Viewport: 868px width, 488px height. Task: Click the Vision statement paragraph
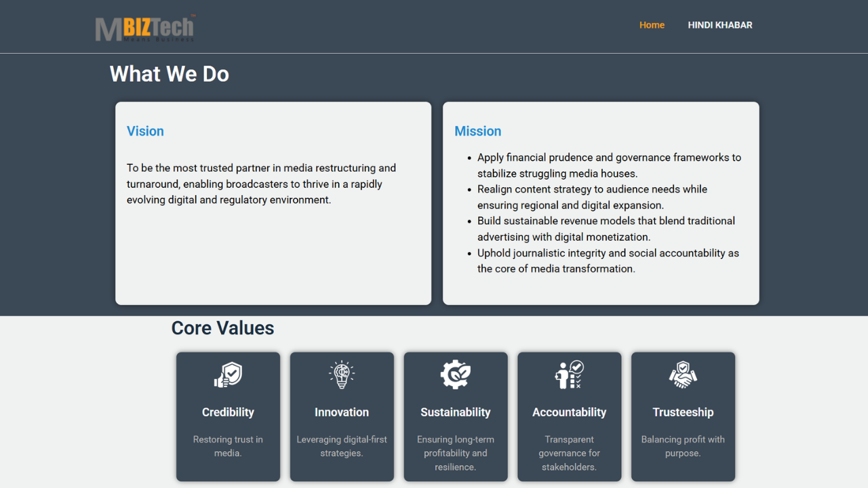(262, 184)
